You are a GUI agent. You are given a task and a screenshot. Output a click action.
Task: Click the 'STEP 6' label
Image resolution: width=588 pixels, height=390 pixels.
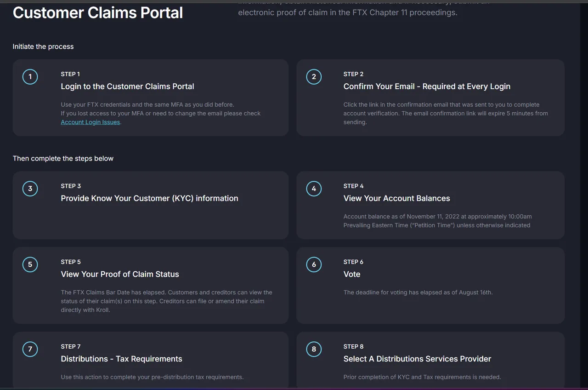coord(353,262)
